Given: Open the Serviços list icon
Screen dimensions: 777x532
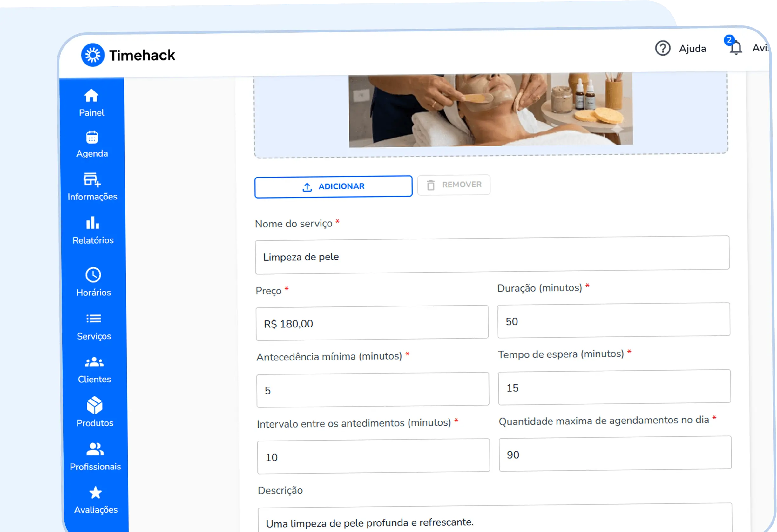Looking at the screenshot, I should 95,319.
